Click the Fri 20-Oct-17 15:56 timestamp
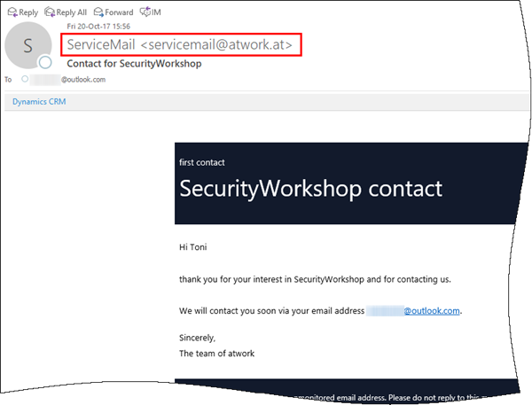The width and height of the screenshot is (532, 405). (98, 26)
